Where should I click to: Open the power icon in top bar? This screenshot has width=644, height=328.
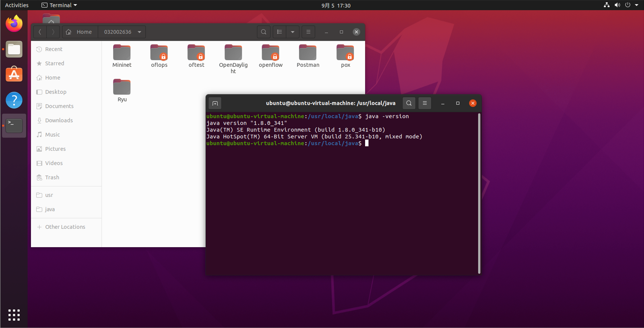627,5
